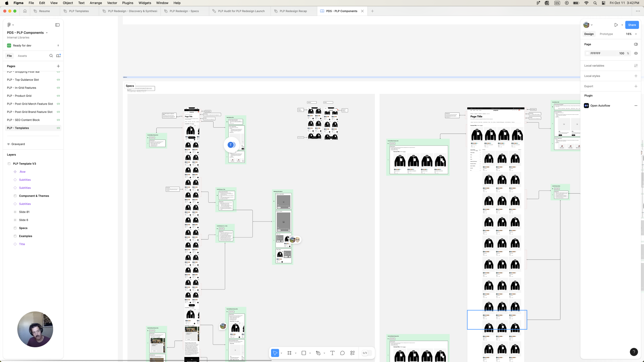Switch to the Assets tab

coord(22,56)
